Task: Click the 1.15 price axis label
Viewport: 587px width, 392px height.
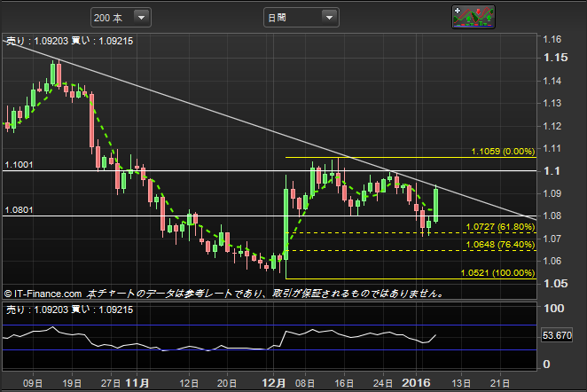Action: click(556, 58)
